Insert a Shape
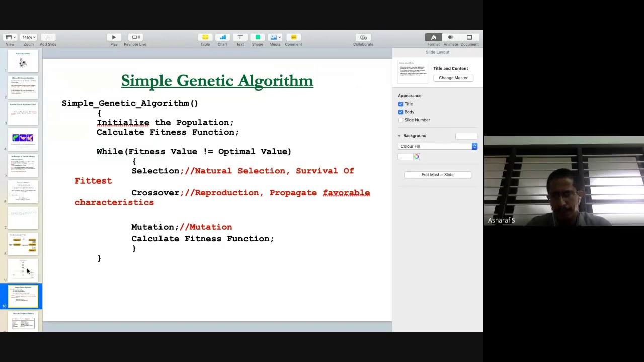 [257, 37]
